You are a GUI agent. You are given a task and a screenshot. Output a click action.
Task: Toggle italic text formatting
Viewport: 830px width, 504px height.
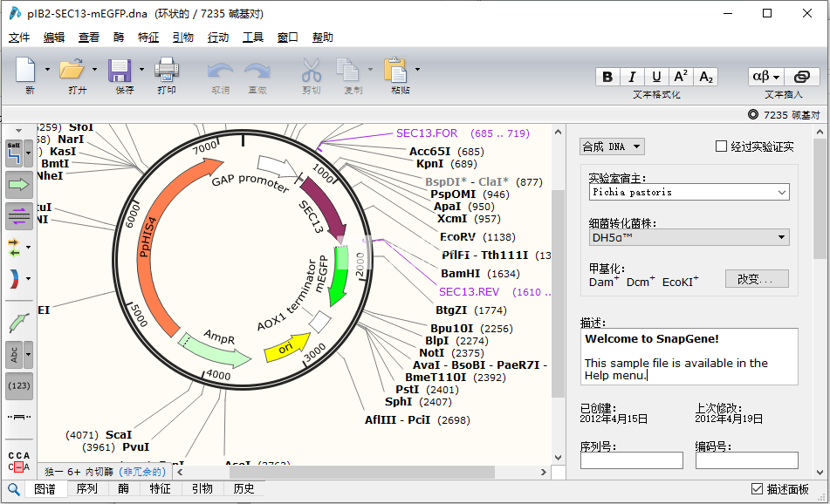(632, 77)
